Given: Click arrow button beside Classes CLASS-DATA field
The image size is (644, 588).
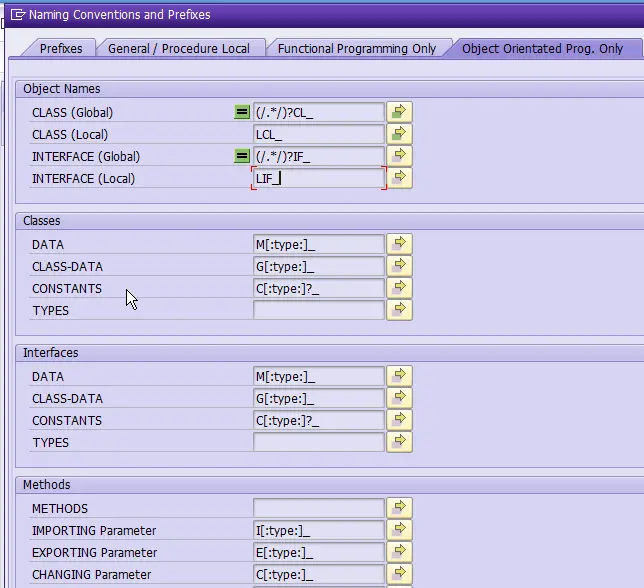Looking at the screenshot, I should pos(399,266).
